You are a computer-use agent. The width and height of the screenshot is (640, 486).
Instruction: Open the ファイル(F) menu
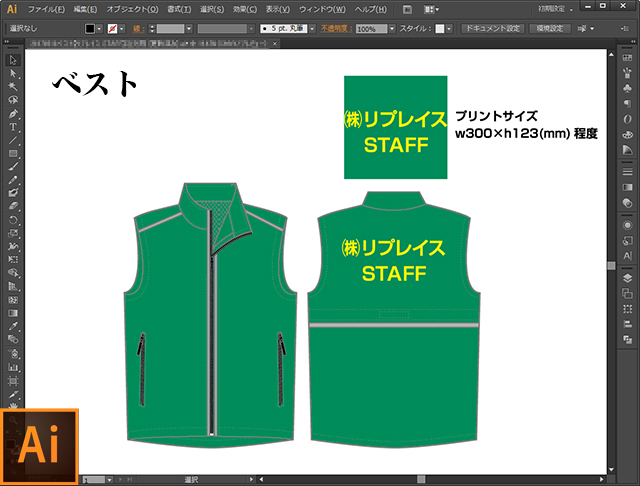[x=46, y=9]
